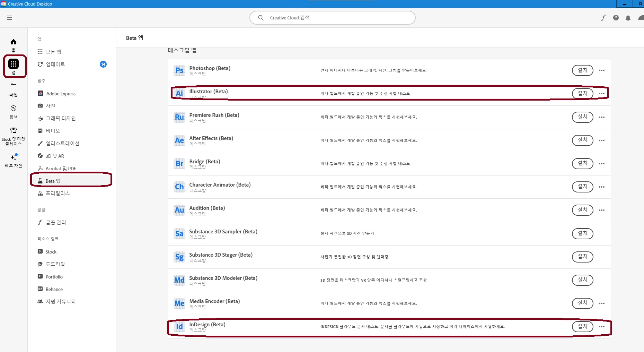644x352 pixels.
Task: Open more options for Illustrator (Beta)
Action: pos(602,94)
